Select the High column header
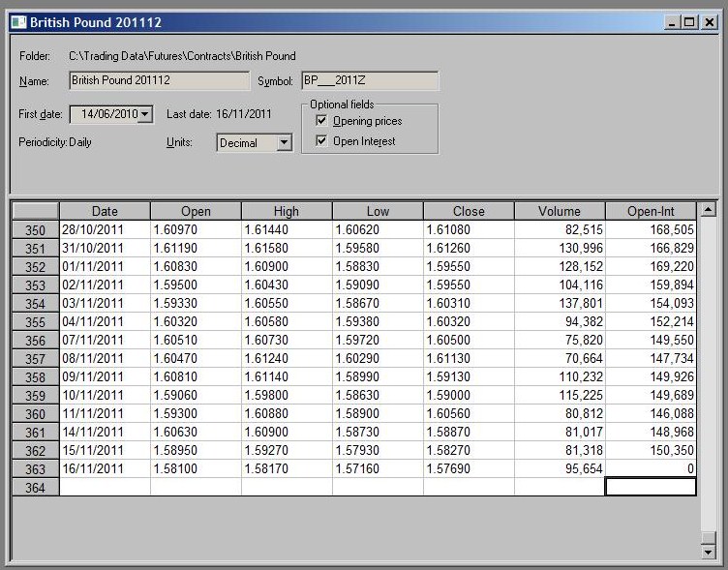 [x=286, y=211]
